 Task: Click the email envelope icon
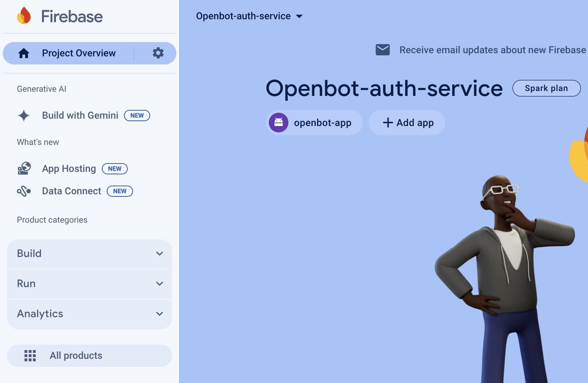383,50
